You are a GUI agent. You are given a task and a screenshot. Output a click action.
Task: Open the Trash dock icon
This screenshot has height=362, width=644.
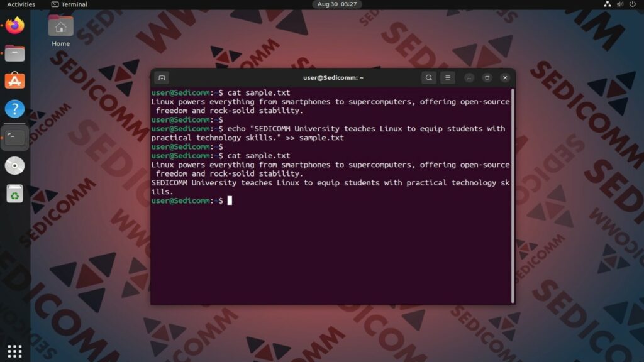point(15,194)
